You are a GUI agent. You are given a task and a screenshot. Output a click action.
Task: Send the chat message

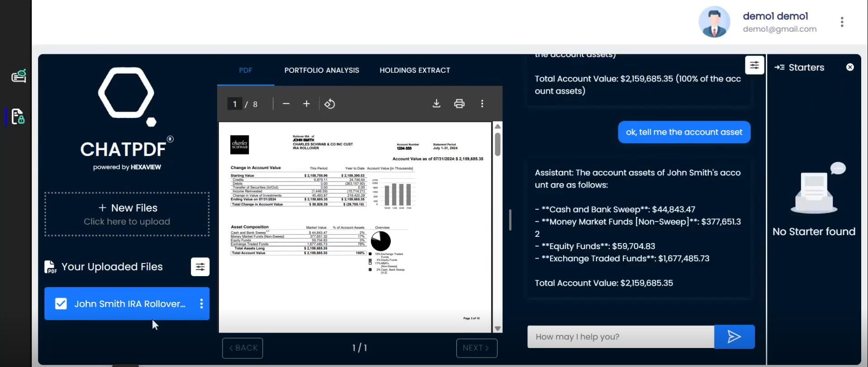click(734, 337)
